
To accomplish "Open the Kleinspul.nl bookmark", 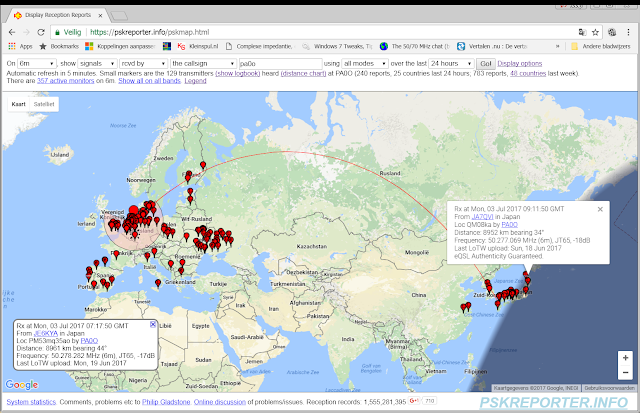I will [198, 47].
